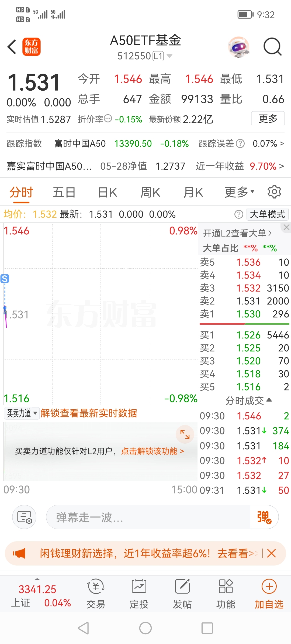Open 开通L2查看大单 link
This screenshot has width=291, height=644.
point(237,233)
